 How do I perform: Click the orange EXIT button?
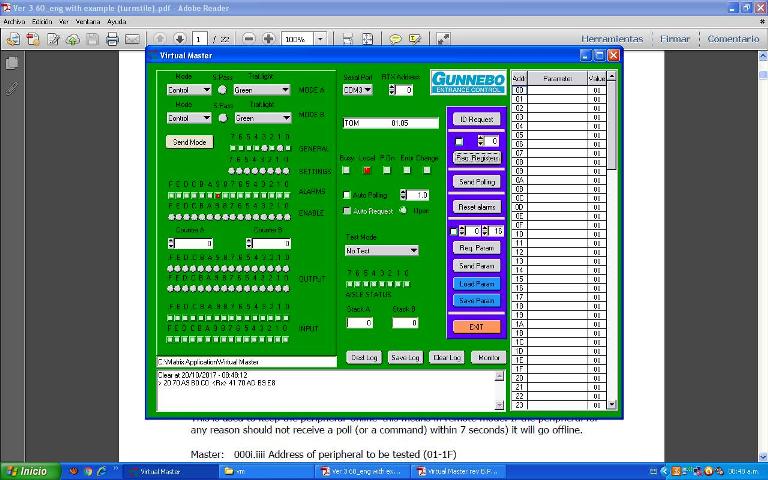tap(477, 327)
